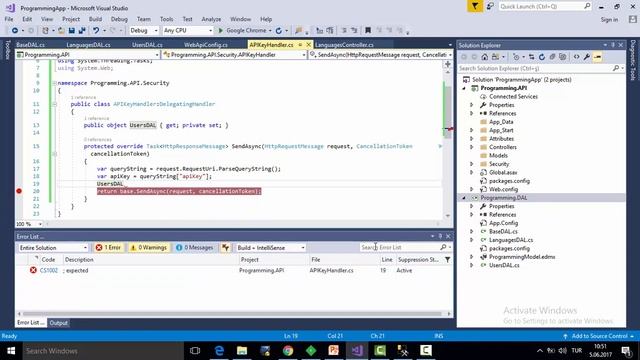640x360 pixels.
Task: Click the View Code icon in Solution Explorer
Action: (x=576, y=57)
